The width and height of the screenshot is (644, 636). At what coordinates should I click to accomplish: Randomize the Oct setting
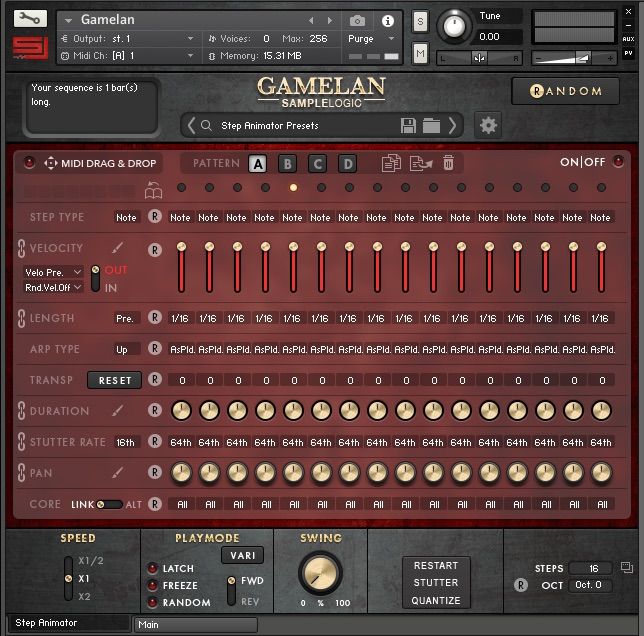[520, 585]
